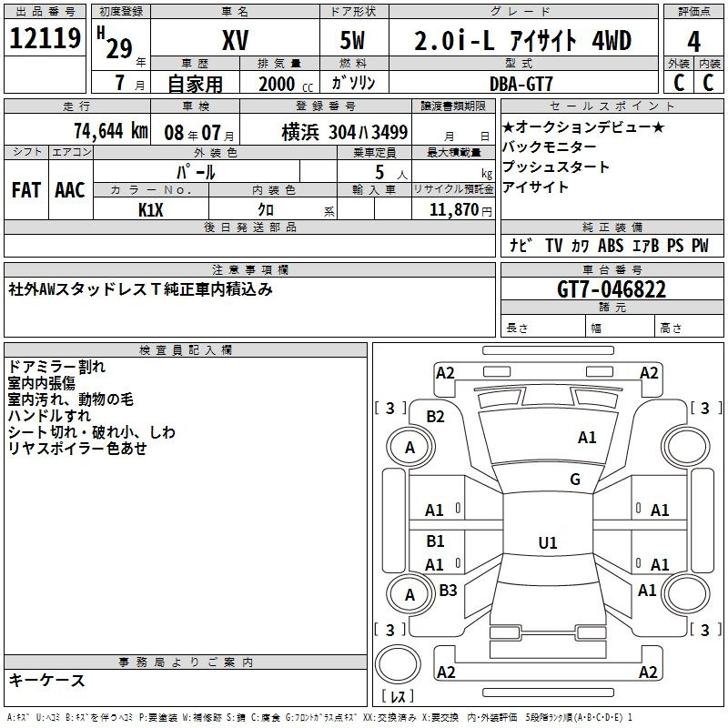Click the アイサイト sales point line
The image size is (728, 728).
535,187
